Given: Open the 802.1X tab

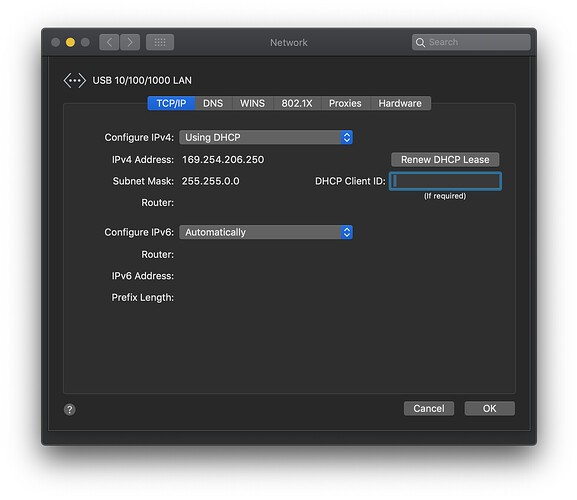Looking at the screenshot, I should point(297,103).
